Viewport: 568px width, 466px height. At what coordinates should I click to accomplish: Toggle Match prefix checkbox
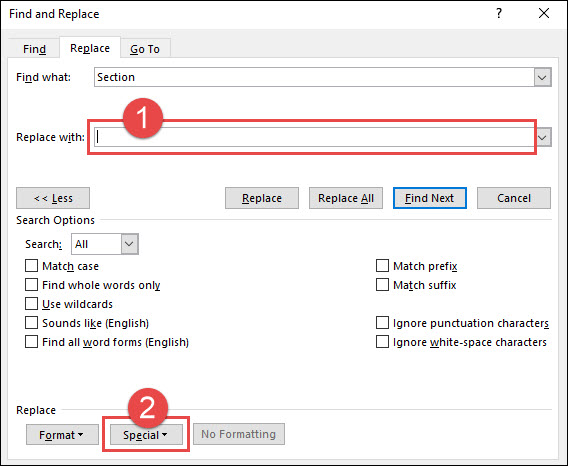click(x=382, y=266)
